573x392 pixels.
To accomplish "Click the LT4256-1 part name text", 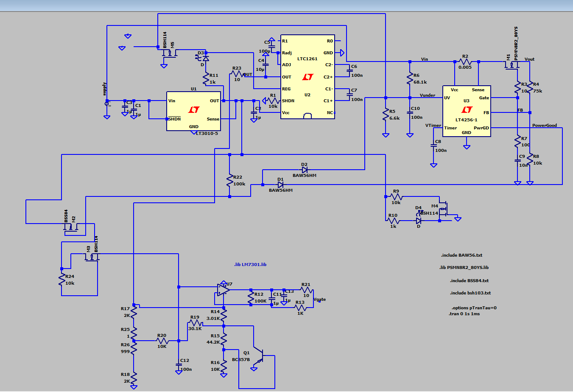I will point(466,120).
